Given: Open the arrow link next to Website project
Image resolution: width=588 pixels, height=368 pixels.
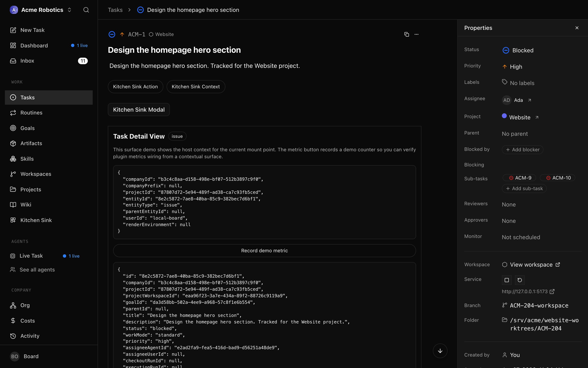Looking at the screenshot, I should (537, 117).
